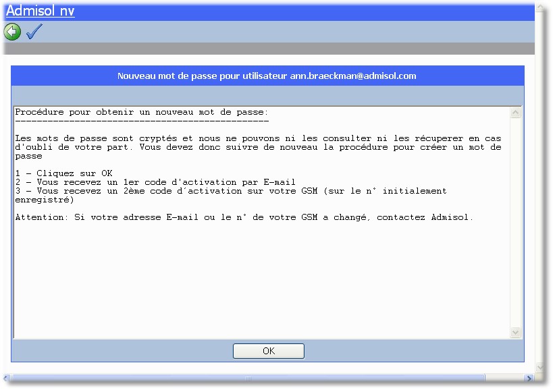
Task: Click the blue checkmark confirm icon
Action: click(x=34, y=32)
